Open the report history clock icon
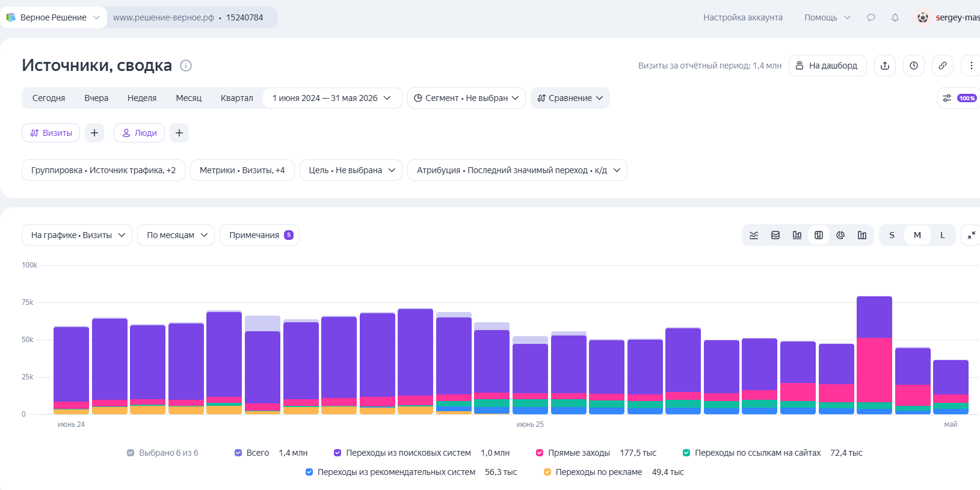The height and width of the screenshot is (490, 980). [914, 66]
